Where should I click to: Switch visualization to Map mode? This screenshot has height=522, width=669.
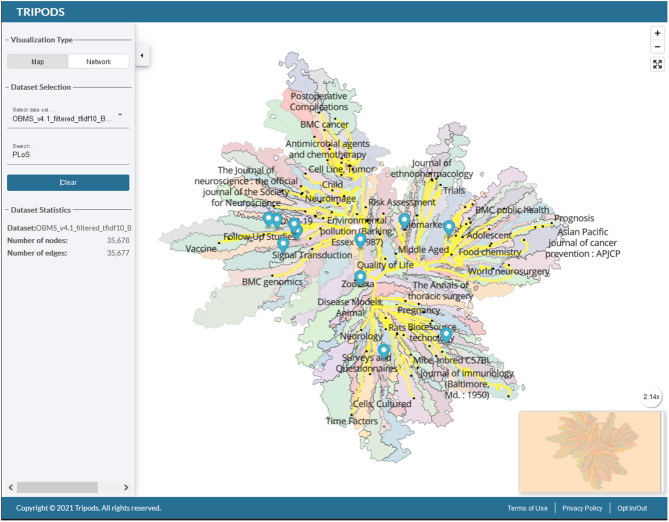[x=37, y=61]
